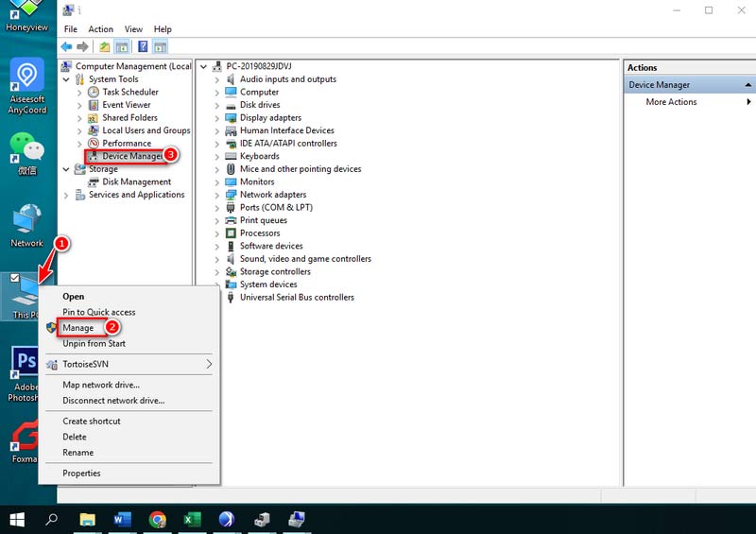Screen dimensions: 756x534
Task: Collapse the System Tools node
Action: click(x=66, y=79)
